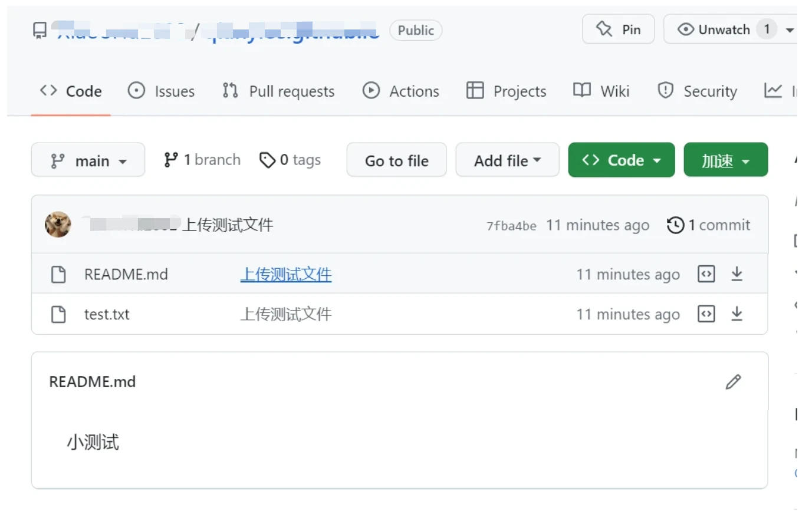The width and height of the screenshot is (812, 511).
Task: Pin this repository with the Pin button
Action: [618, 29]
